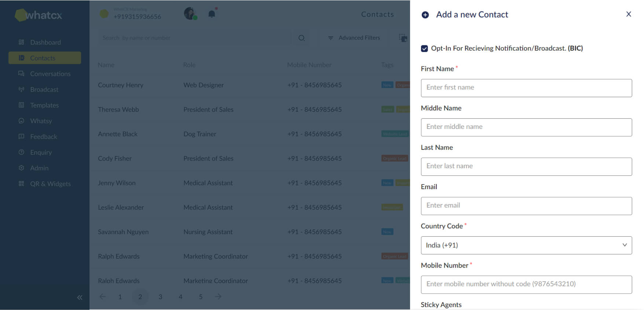Image resolution: width=644 pixels, height=310 pixels.
Task: Open the Country Code dropdown
Action: pyautogui.click(x=526, y=245)
